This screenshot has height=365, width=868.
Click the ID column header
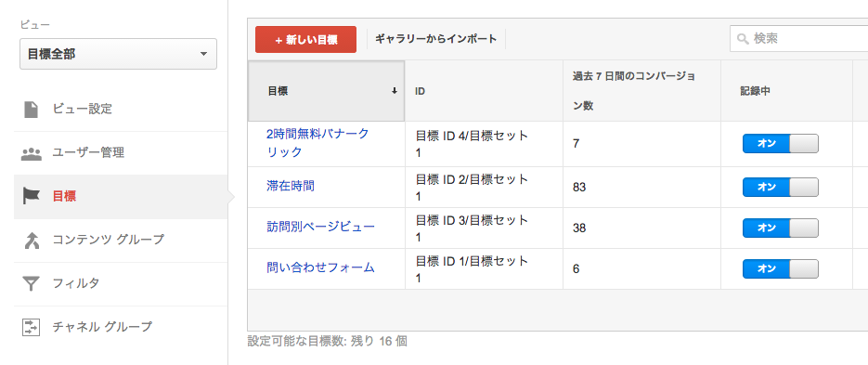(484, 91)
